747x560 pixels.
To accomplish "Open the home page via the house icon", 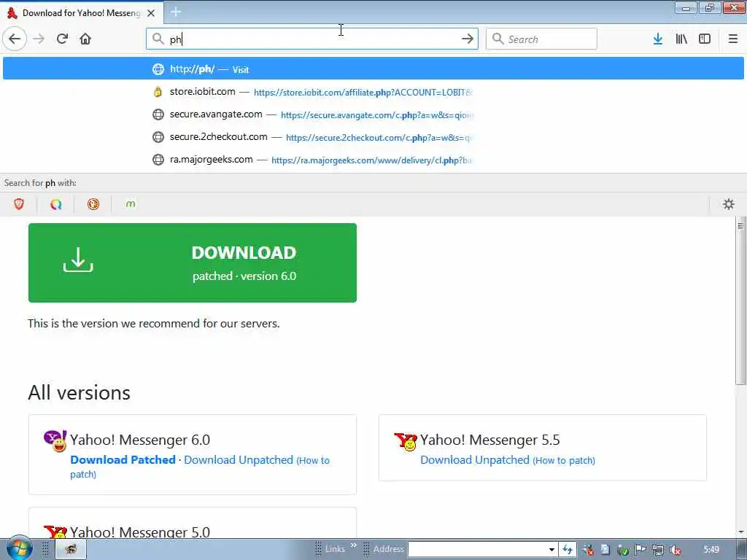I will (x=85, y=39).
